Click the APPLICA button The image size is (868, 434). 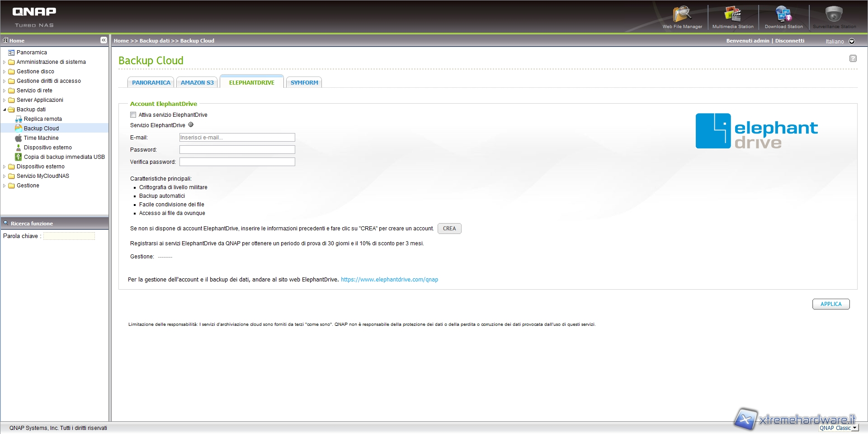point(830,304)
